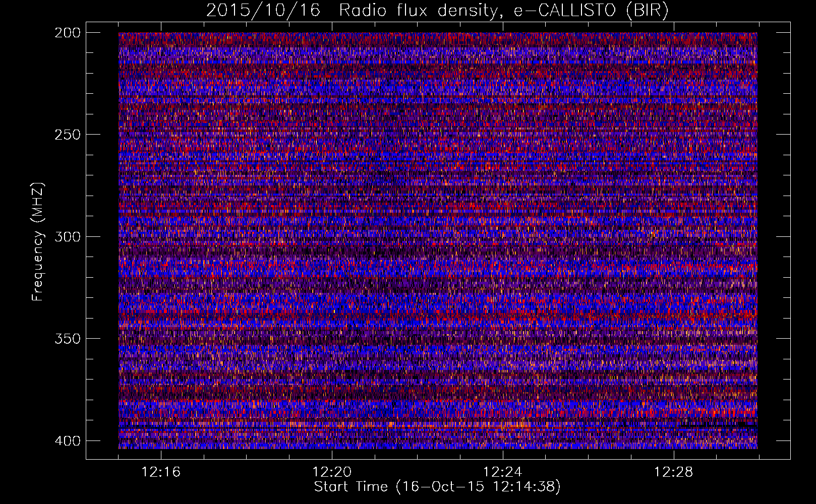
Task: Click the 'Frequency (MHZ)' axis title
Action: click(38, 241)
